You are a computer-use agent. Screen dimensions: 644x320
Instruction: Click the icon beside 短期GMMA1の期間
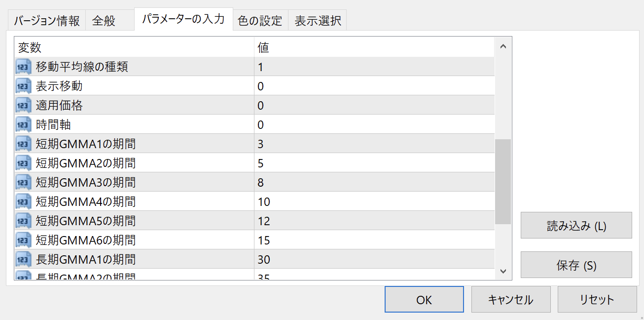24,144
